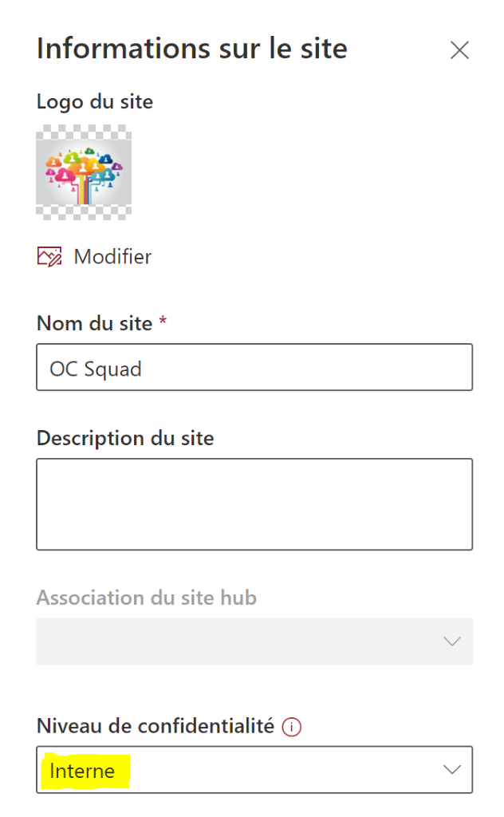Click the Association du site hub label
The width and height of the screenshot is (504, 817).
click(x=147, y=598)
